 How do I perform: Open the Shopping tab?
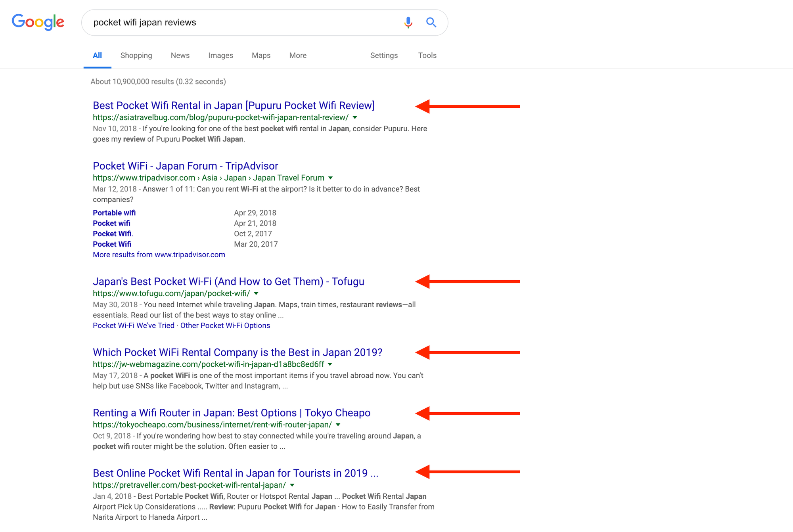(136, 55)
